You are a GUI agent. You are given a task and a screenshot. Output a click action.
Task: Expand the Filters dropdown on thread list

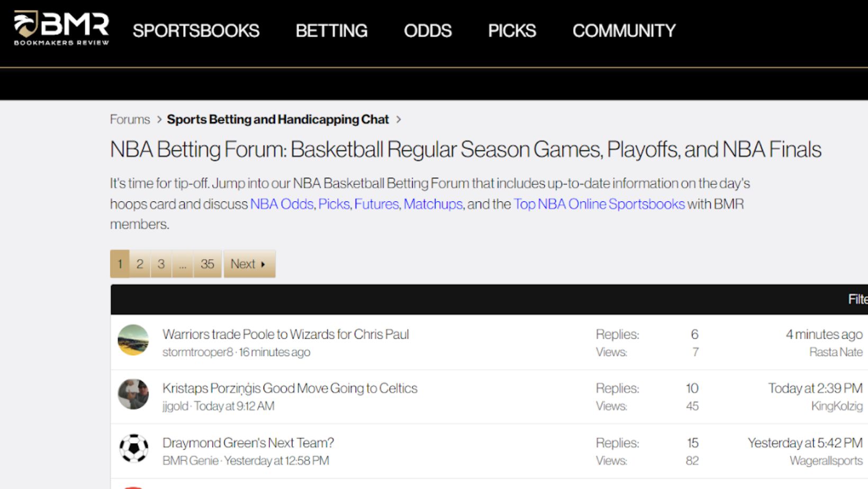point(857,300)
